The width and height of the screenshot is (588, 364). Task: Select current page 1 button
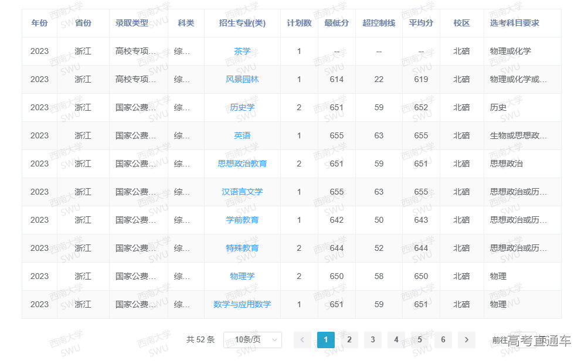pyautogui.click(x=325, y=340)
